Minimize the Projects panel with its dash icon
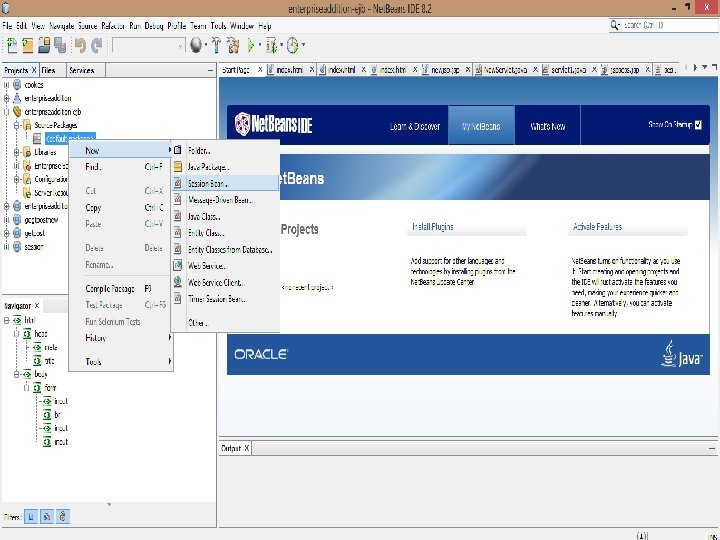Viewport: 720px width, 540px height. (210, 70)
